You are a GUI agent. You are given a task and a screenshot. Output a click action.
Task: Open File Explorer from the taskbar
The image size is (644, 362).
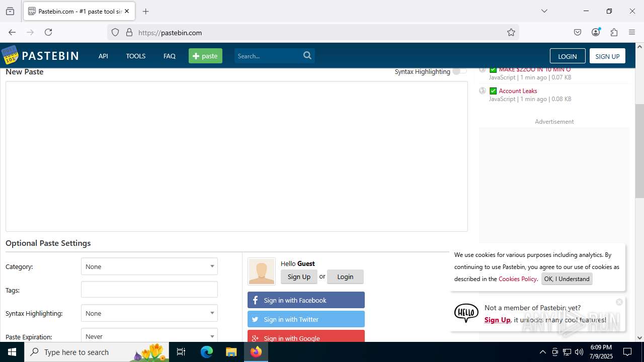coord(231,352)
